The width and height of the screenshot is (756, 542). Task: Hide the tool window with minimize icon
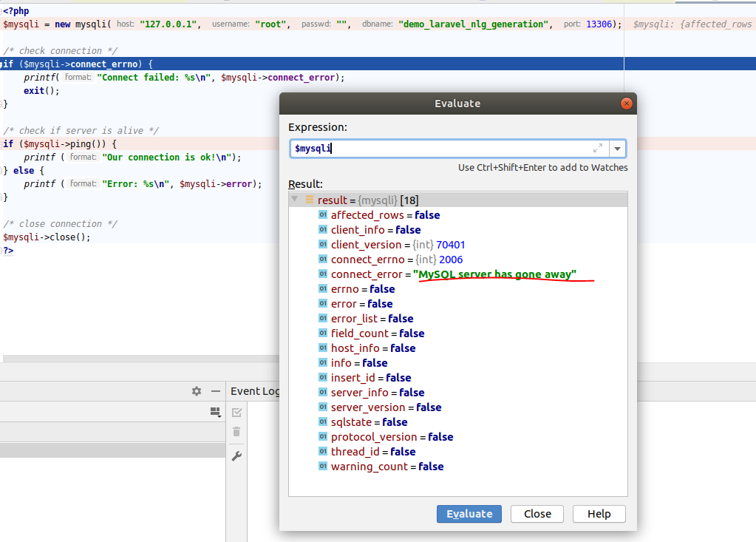click(216, 391)
